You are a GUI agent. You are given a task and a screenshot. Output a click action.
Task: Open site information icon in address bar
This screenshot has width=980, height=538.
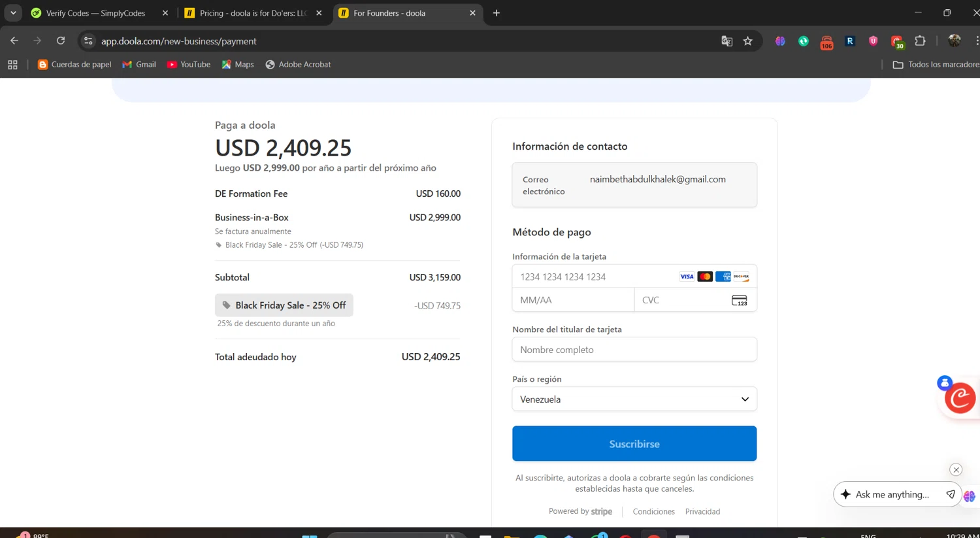coord(88,41)
